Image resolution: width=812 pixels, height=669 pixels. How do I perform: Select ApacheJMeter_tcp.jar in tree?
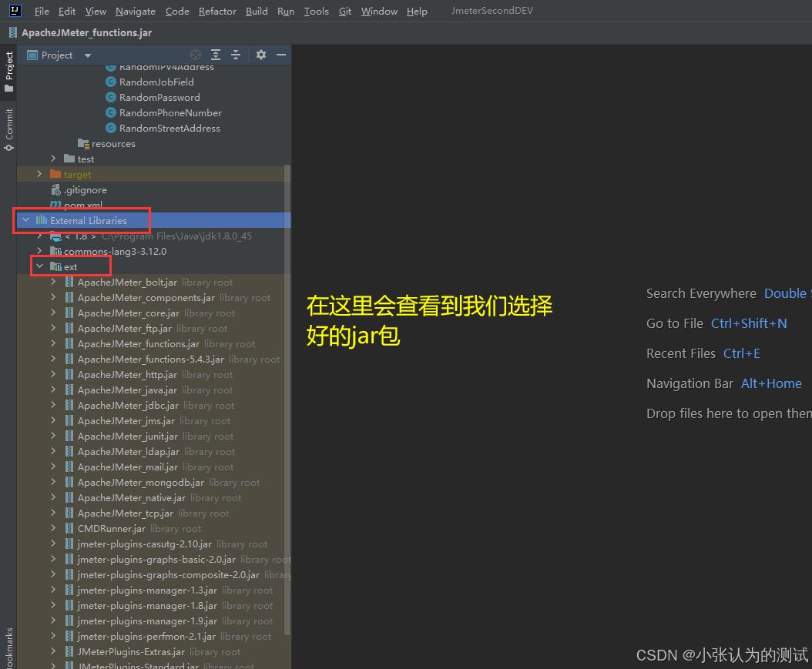point(126,513)
